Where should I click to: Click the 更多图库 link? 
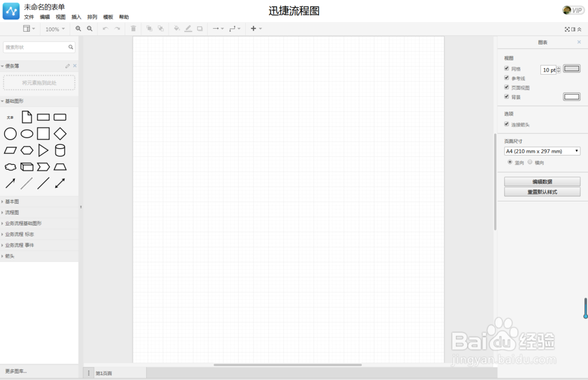[16, 371]
